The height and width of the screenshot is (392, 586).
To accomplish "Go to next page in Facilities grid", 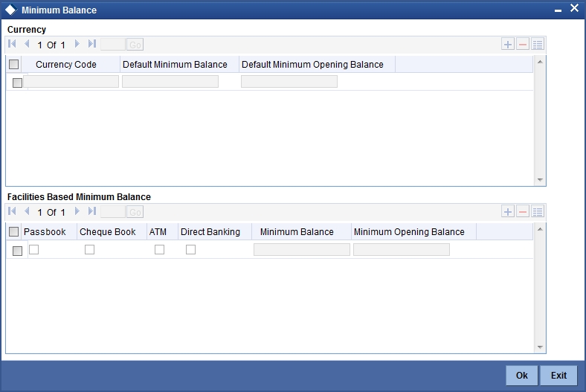I will tap(77, 211).
